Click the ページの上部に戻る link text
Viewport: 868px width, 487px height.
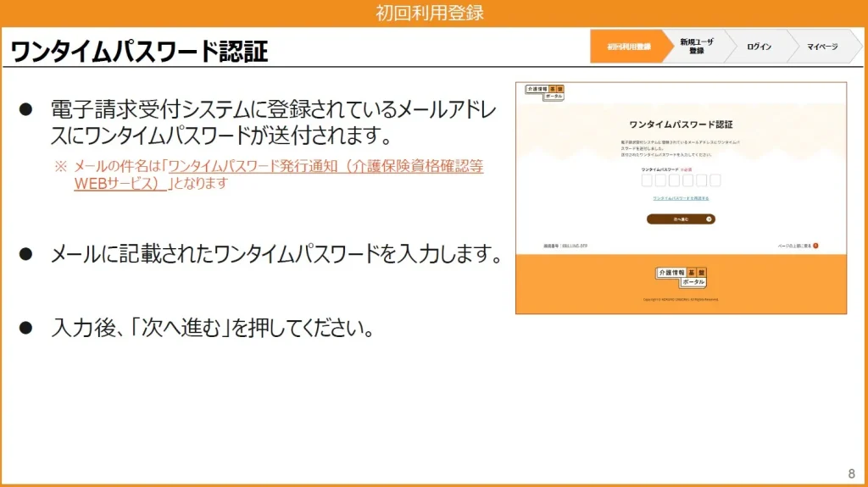(x=794, y=246)
